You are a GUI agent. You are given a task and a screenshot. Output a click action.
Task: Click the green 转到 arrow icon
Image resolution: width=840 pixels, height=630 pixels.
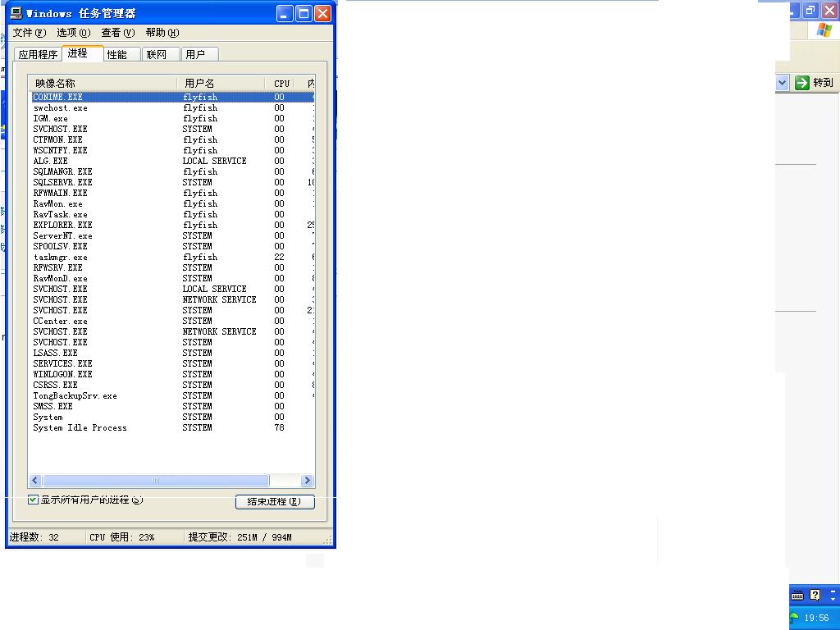pos(802,83)
